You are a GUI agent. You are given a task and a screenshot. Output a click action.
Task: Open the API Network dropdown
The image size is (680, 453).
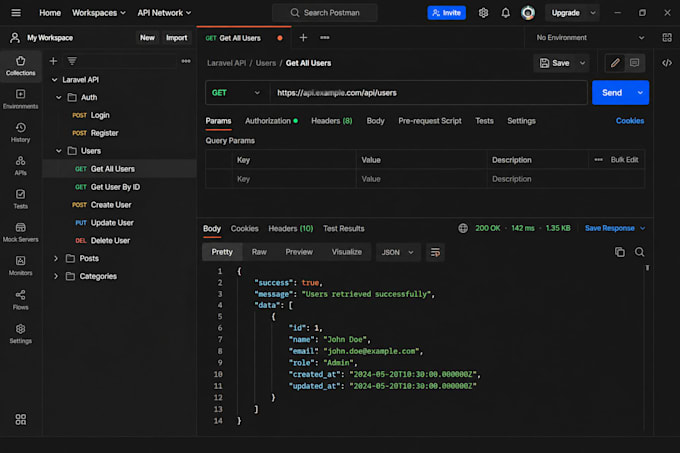click(x=164, y=13)
